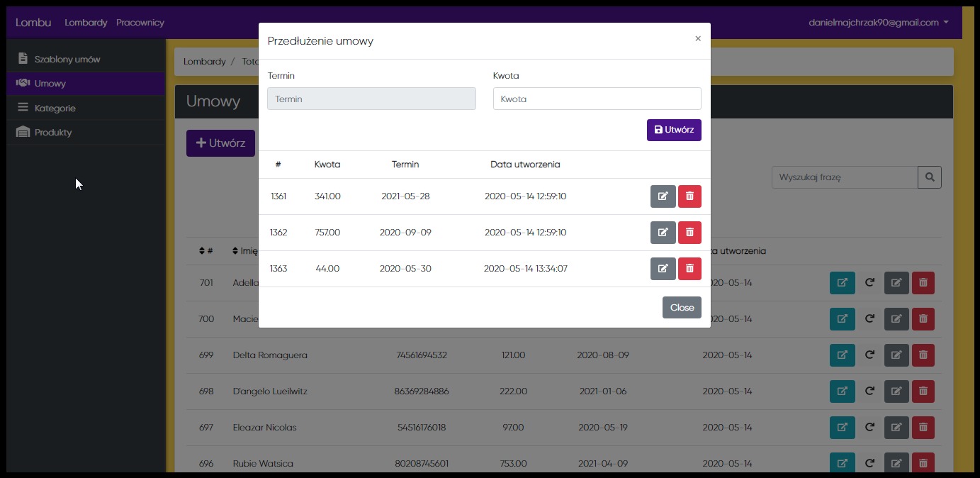Open Delta Romaguera contract with teal icon
Image resolution: width=980 pixels, height=478 pixels.
[842, 355]
